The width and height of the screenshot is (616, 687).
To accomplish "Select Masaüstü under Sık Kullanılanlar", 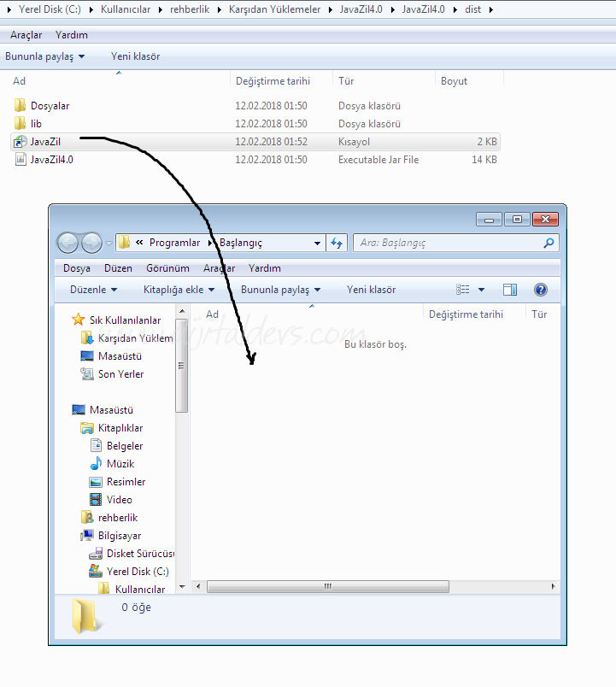I will click(x=120, y=356).
